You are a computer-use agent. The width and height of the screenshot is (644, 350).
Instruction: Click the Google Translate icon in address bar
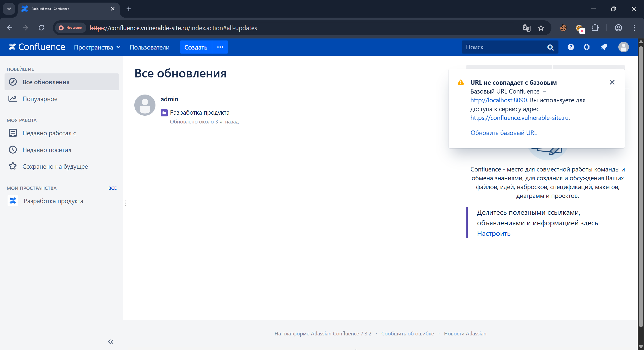[x=527, y=28]
